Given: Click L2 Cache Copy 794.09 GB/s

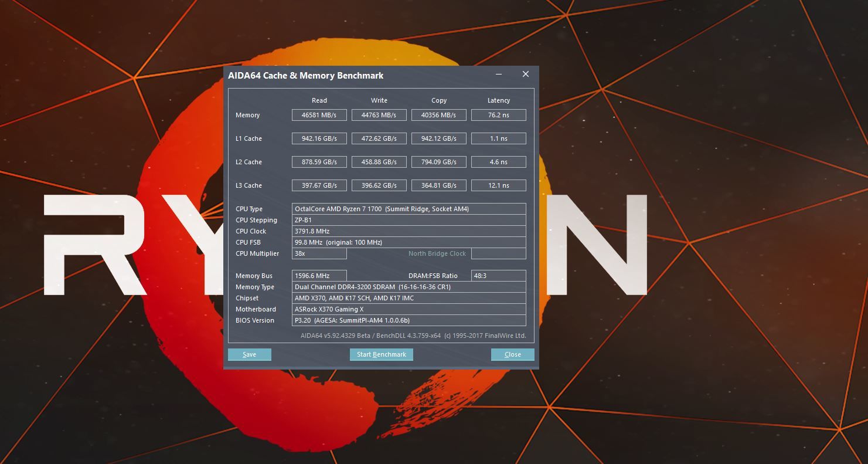Looking at the screenshot, I should tap(439, 162).
